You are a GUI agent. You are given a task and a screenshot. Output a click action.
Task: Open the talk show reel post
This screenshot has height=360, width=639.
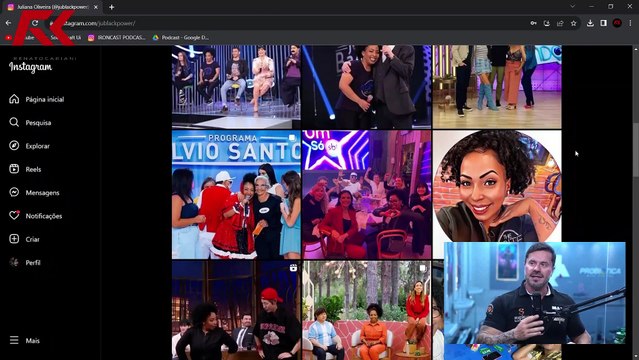tap(236, 310)
